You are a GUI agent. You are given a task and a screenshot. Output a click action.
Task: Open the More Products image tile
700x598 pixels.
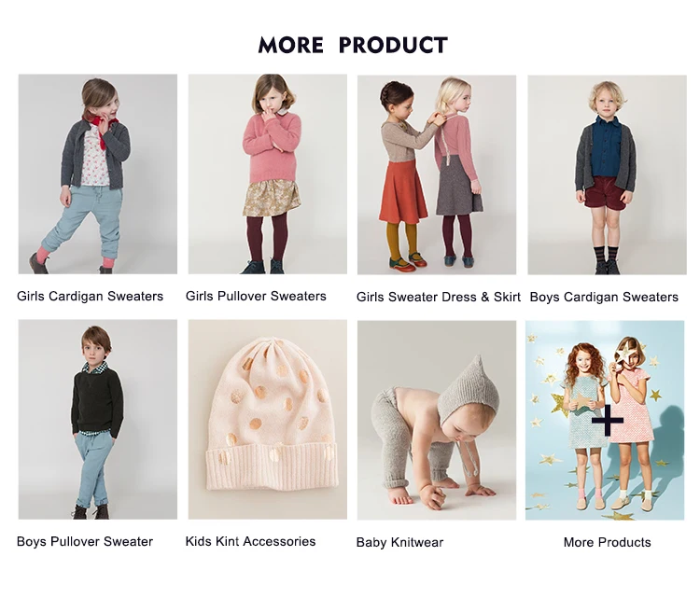(x=605, y=421)
